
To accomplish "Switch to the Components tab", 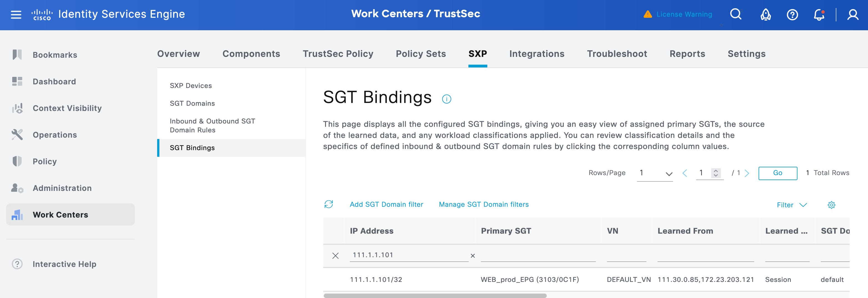I will click(x=251, y=54).
